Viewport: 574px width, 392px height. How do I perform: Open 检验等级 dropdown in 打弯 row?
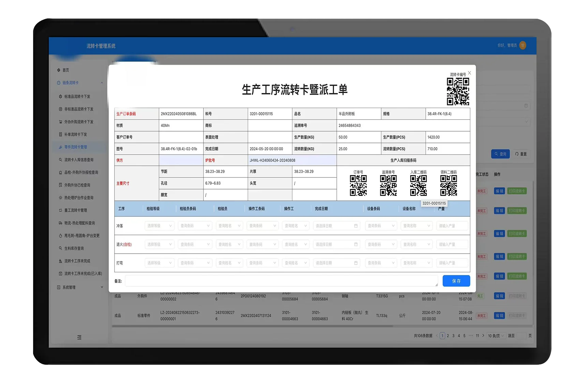160,263
